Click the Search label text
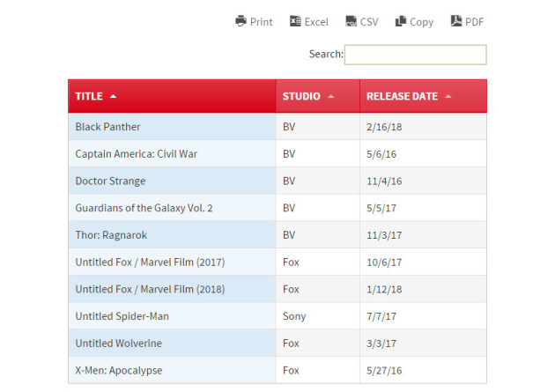 [326, 54]
